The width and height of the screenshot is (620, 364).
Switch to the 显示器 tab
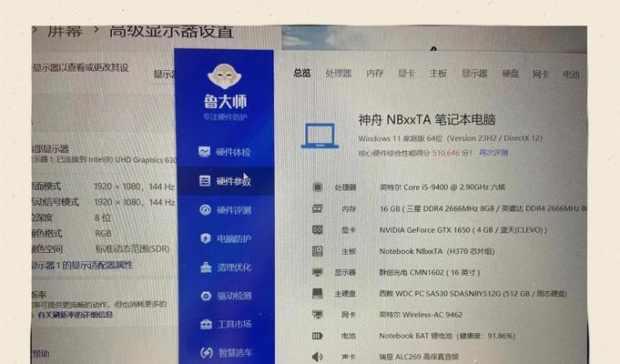(x=474, y=73)
